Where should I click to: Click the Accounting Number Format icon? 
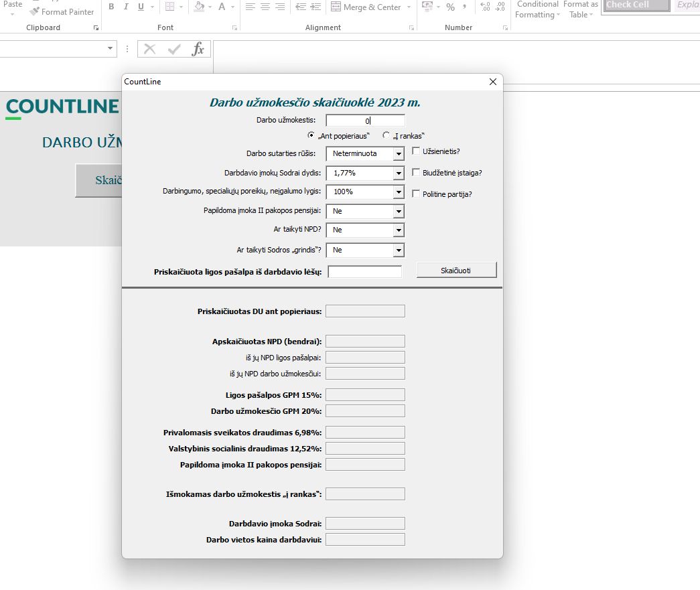(x=427, y=7)
